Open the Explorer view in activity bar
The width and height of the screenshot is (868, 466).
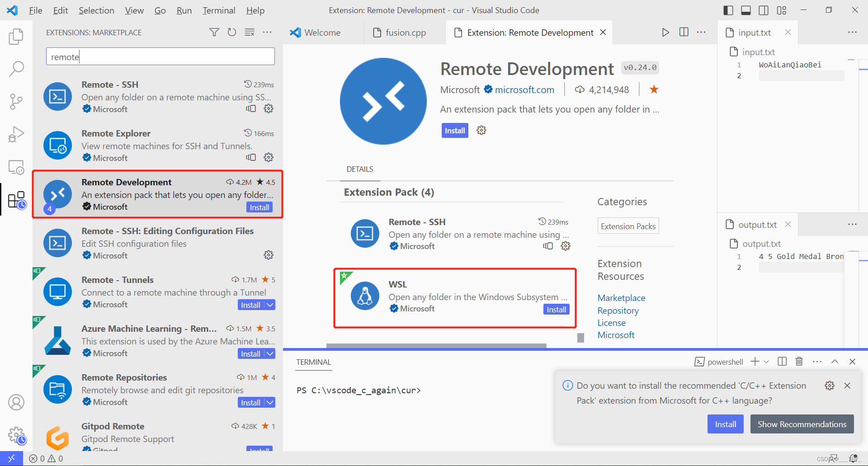pos(16,36)
